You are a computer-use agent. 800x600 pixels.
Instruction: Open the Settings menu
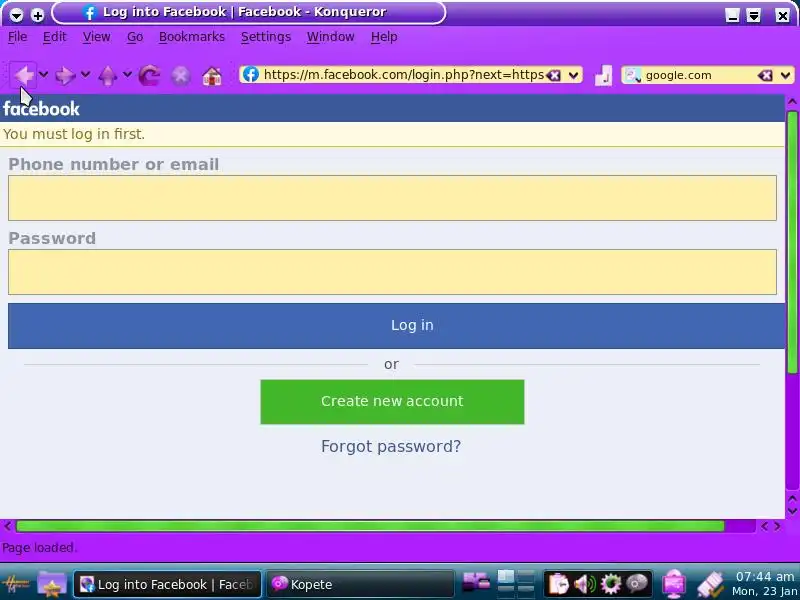[x=266, y=37]
